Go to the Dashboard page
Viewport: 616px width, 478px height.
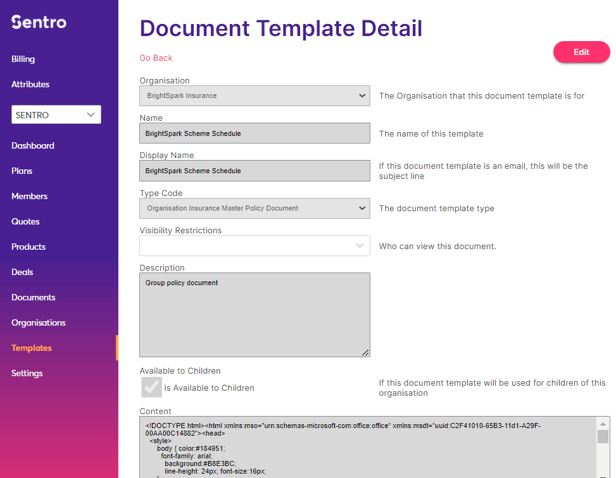[x=33, y=146]
